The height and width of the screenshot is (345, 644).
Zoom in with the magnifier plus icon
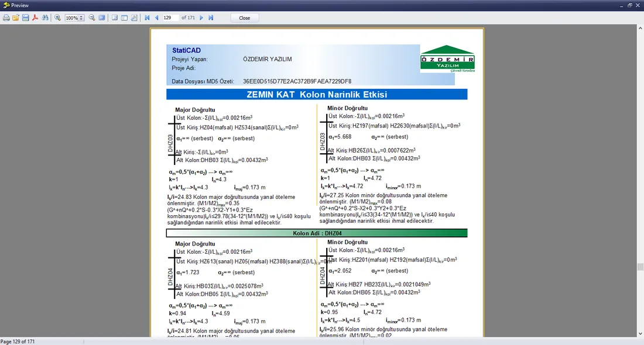(57, 18)
